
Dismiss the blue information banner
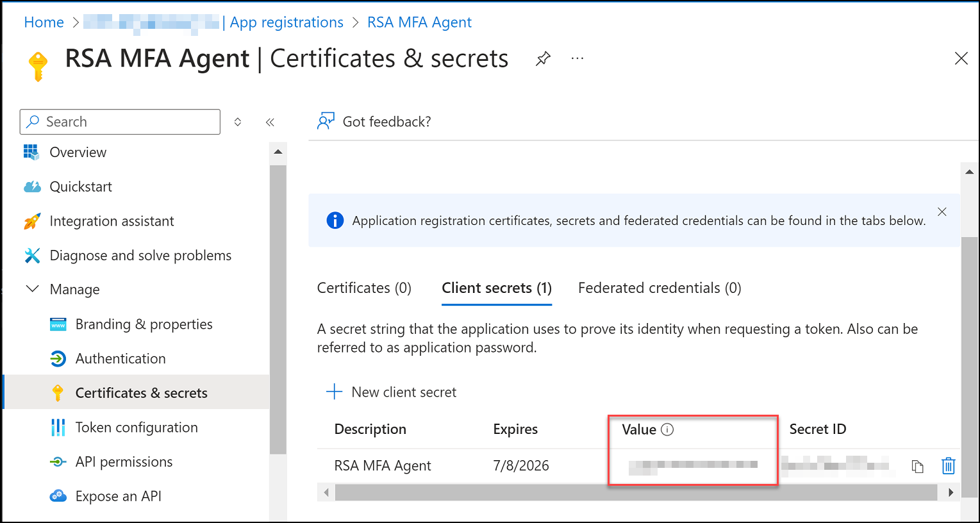click(x=942, y=212)
